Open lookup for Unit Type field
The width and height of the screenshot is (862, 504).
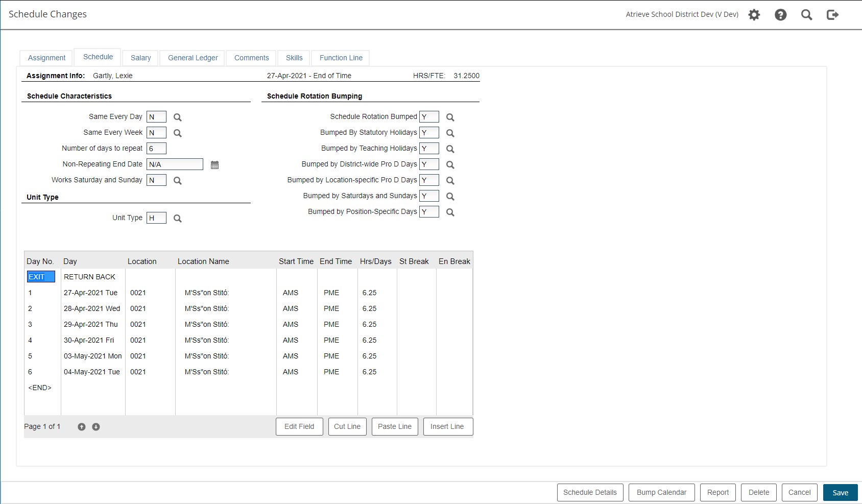click(x=177, y=219)
